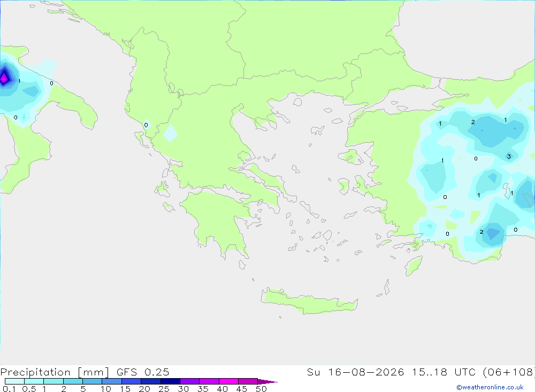Pick the 1–2 mm legend color box
This screenshot has width=535, height=392.
(53, 381)
